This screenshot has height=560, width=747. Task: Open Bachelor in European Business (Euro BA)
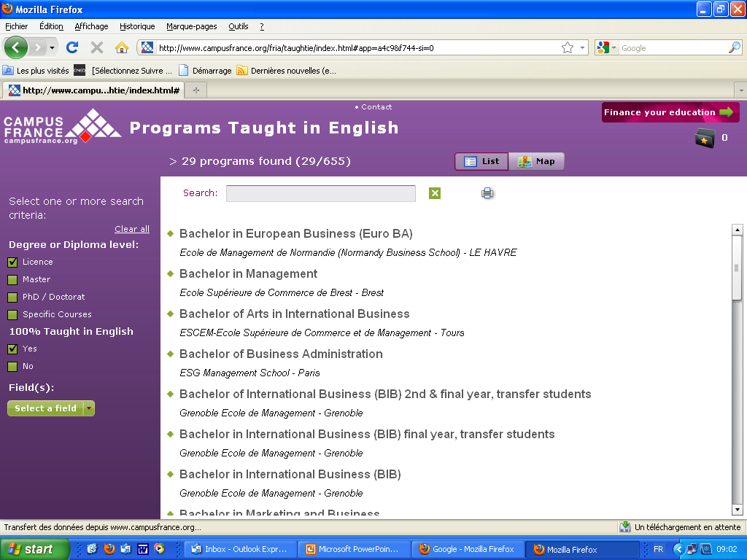coord(296,234)
